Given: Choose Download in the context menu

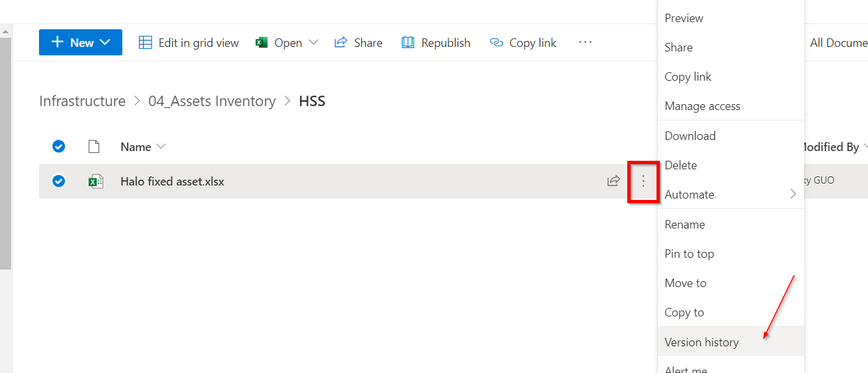Looking at the screenshot, I should 690,136.
